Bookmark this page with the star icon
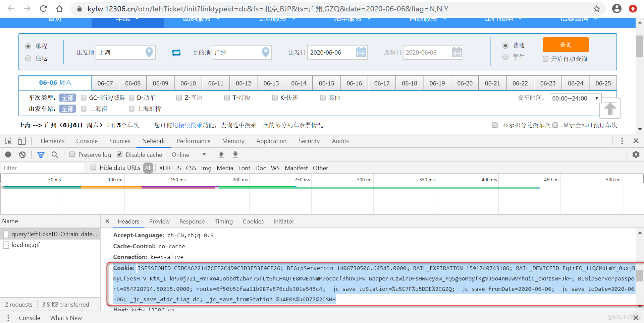644x323 pixels. pos(596,9)
